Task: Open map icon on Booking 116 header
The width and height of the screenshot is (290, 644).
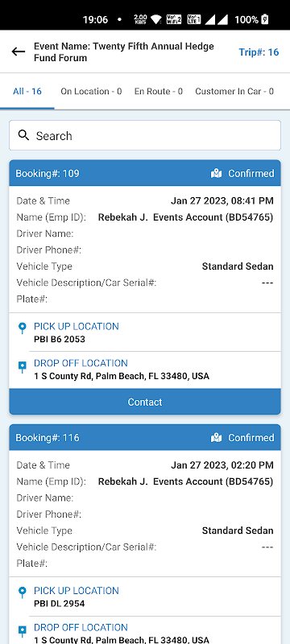Action: [216, 438]
